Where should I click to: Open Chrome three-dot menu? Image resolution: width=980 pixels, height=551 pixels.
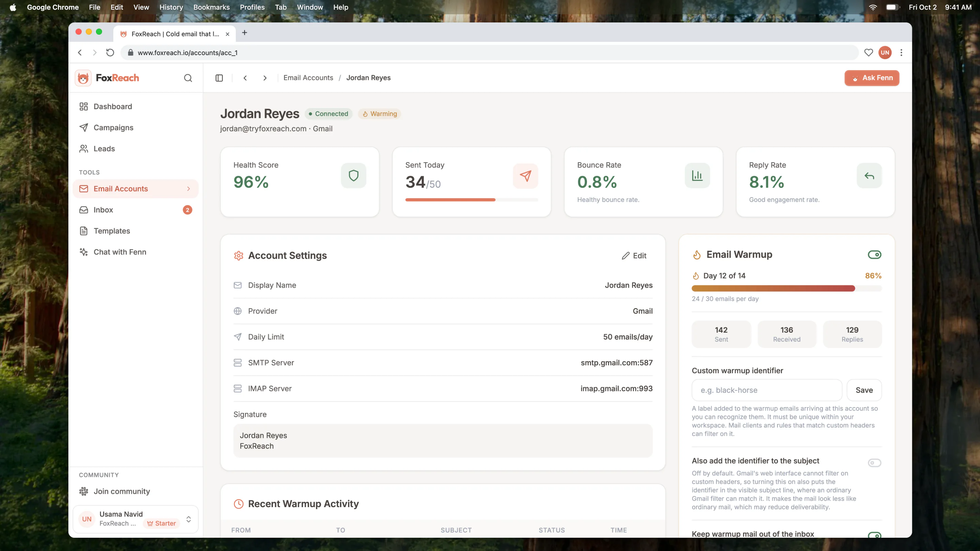click(x=901, y=52)
